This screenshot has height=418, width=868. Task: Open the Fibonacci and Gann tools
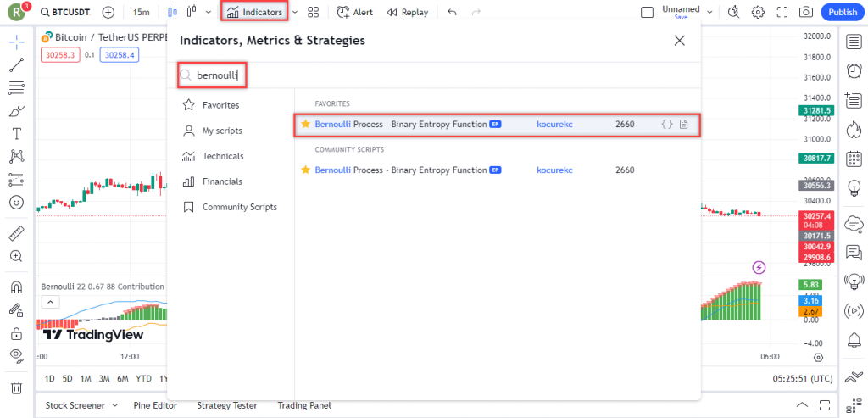click(17, 88)
